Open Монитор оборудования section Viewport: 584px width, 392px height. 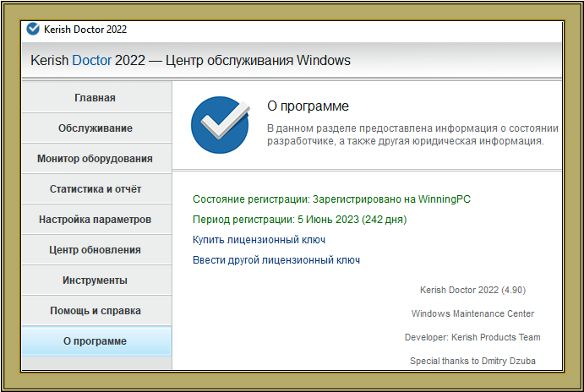tap(96, 159)
